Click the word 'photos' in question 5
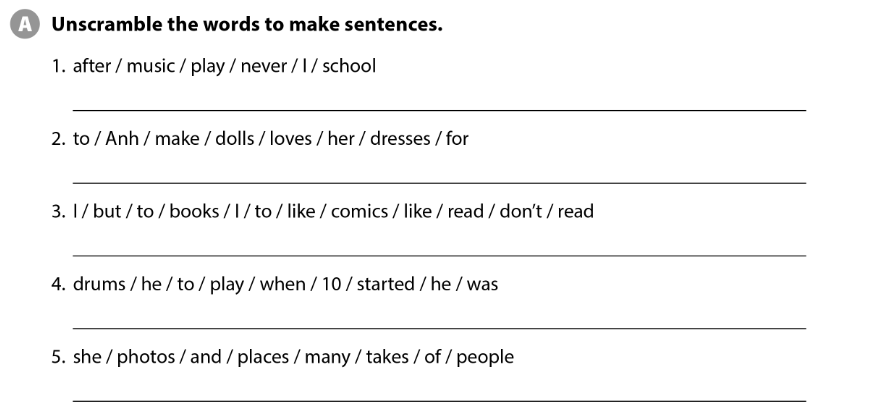The width and height of the screenshot is (872, 415). pyautogui.click(x=145, y=358)
